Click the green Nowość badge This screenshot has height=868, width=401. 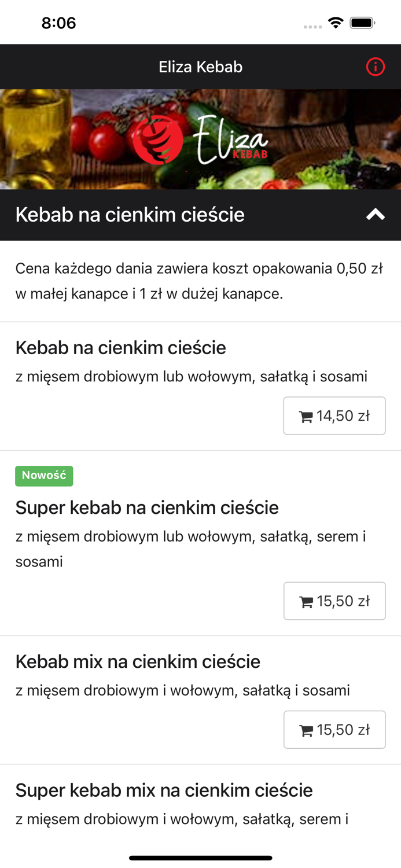pos(44,476)
